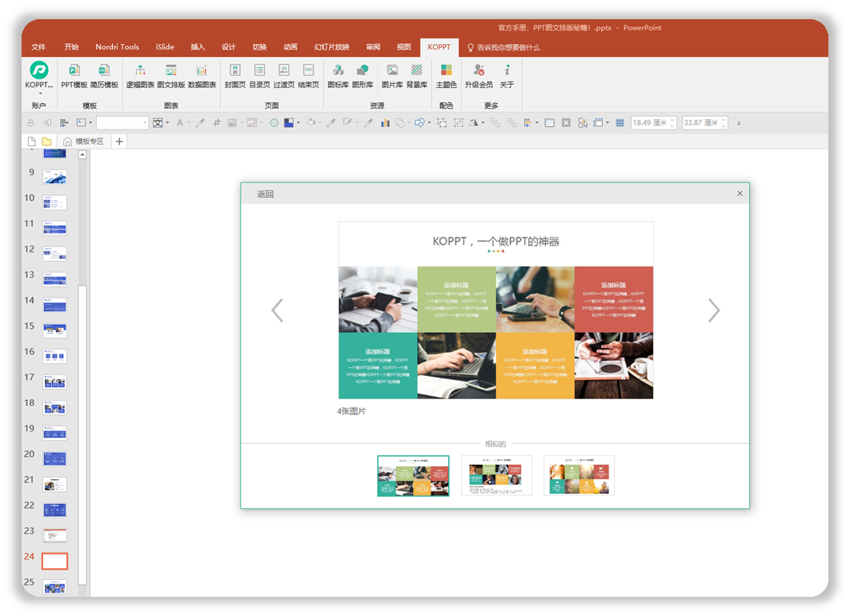Switch to the 设计 ribbon tab
Image resolution: width=850 pixels, height=616 pixels.
pos(229,47)
